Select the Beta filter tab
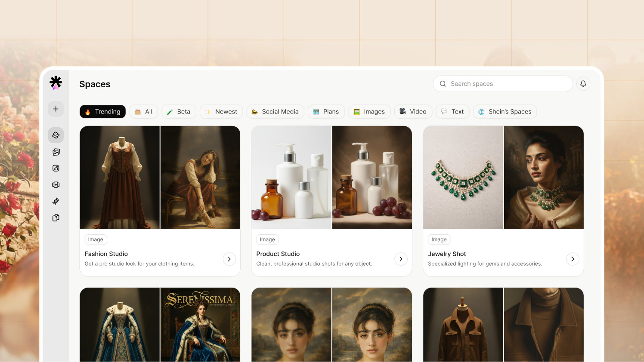The width and height of the screenshot is (644, 362). (179, 111)
